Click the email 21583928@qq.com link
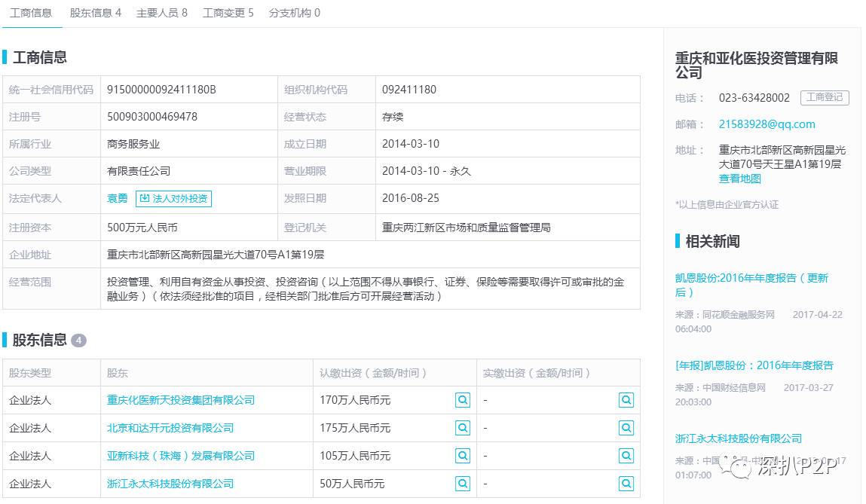Image resolution: width=866 pixels, height=504 pixels. click(x=767, y=124)
